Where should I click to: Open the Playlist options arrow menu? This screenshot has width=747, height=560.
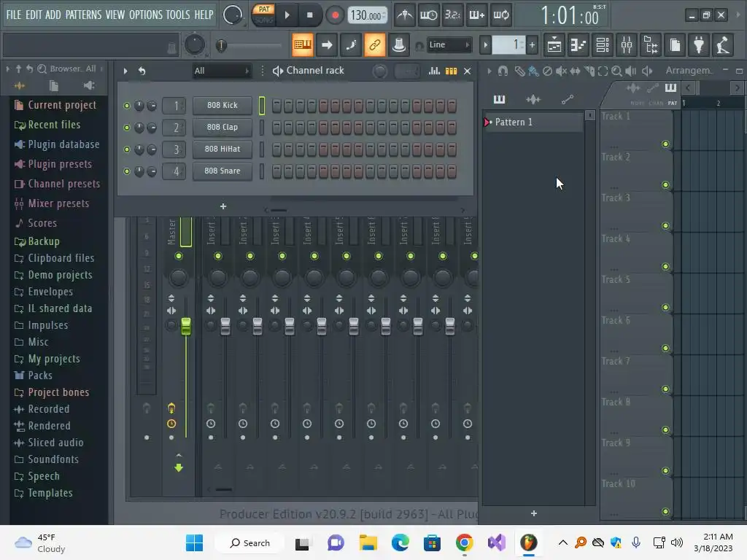[489, 71]
